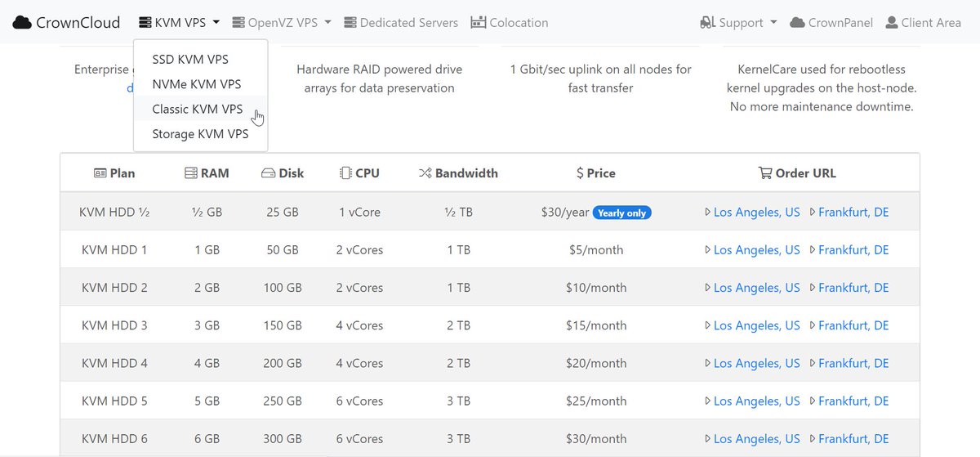Click the server icon beside Dedicated Servers
The image size is (980, 457).
tap(350, 23)
